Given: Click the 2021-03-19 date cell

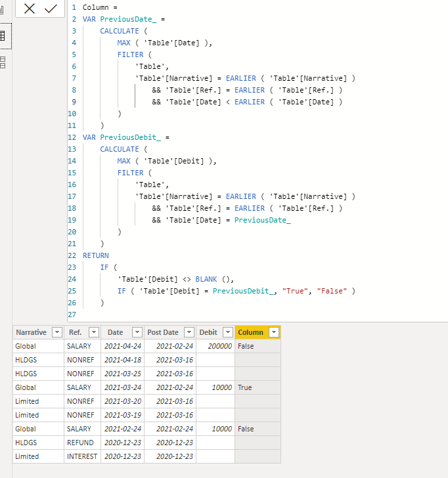Looking at the screenshot, I should pos(123,415).
